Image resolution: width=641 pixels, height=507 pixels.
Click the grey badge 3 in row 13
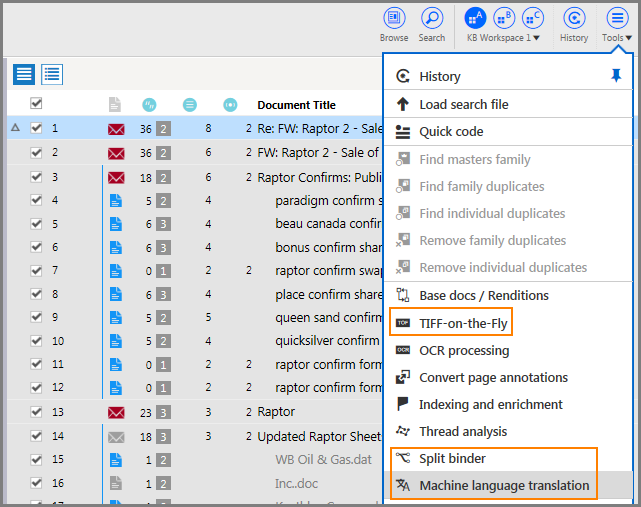tap(163, 413)
